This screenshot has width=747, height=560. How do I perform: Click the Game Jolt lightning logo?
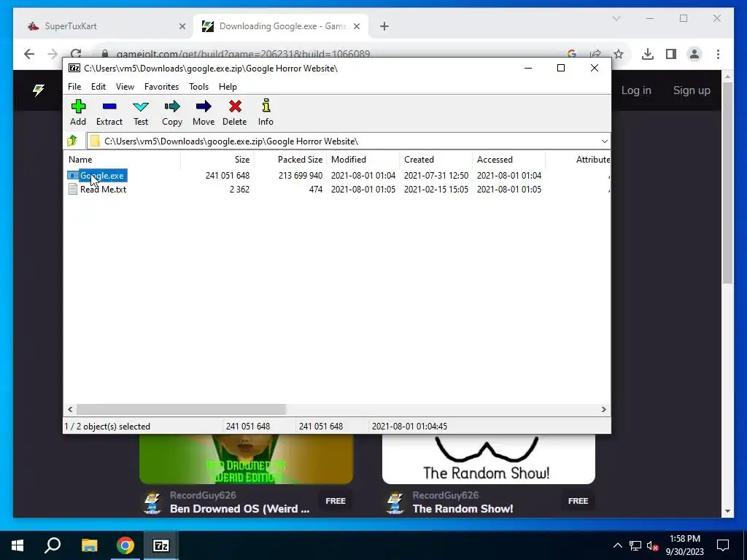click(39, 90)
